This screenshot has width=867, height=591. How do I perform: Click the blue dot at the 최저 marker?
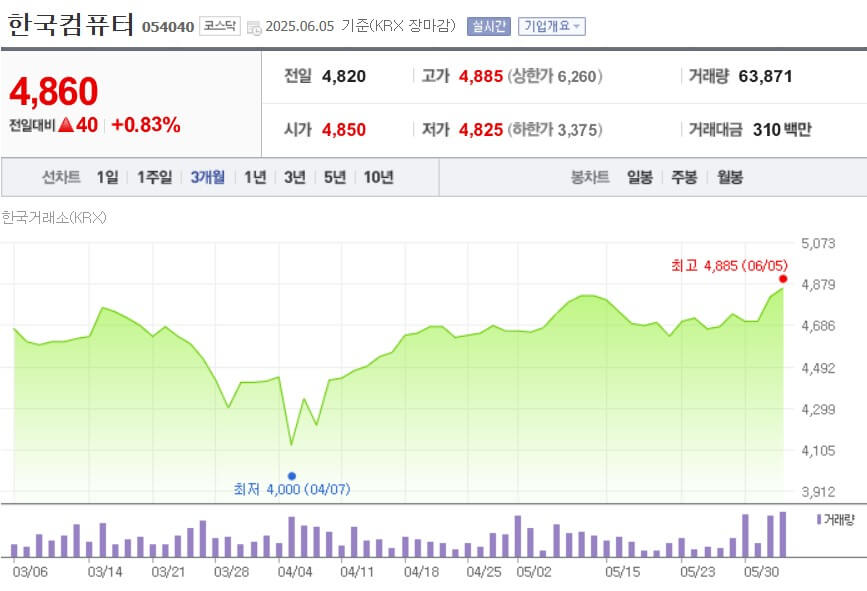[x=291, y=475]
